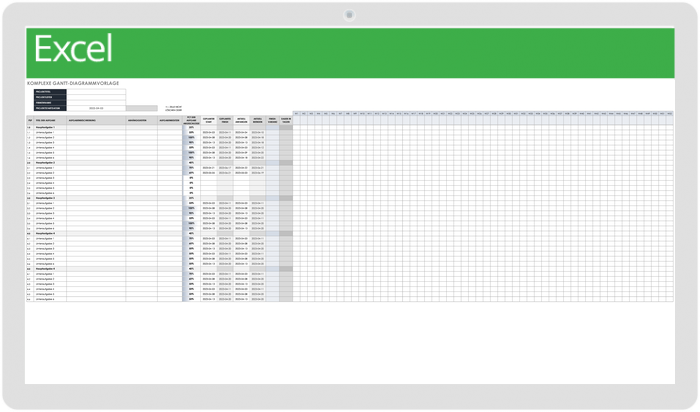Viewport: 700px width, 412px height.
Task: Click the Dauer in Tagen column header
Action: (286, 121)
